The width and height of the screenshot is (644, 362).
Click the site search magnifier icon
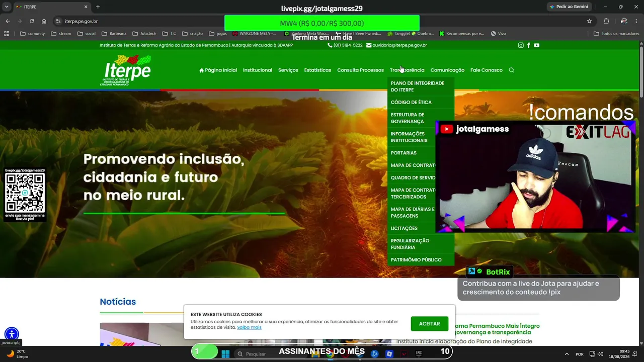click(x=511, y=70)
